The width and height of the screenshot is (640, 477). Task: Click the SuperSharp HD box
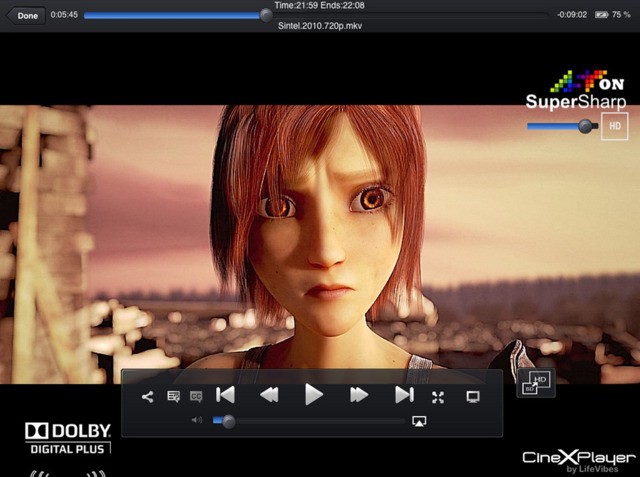coord(614,126)
